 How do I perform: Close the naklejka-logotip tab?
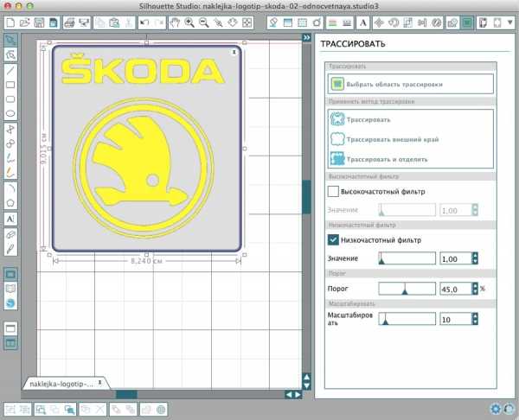(100, 383)
